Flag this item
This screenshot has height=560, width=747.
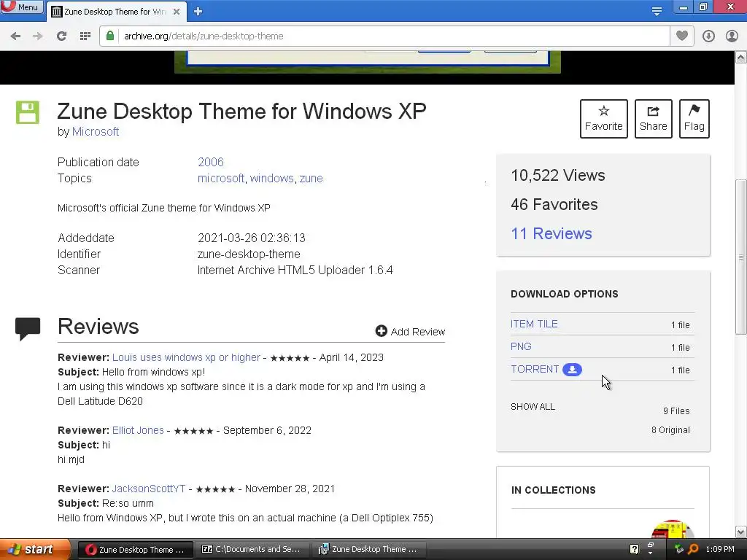pyautogui.click(x=694, y=119)
